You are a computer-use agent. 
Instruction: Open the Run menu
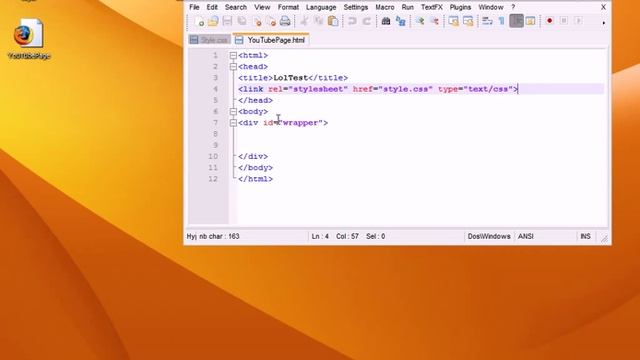tap(407, 7)
